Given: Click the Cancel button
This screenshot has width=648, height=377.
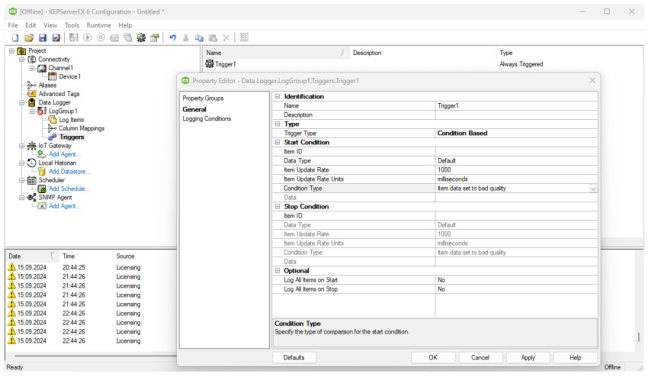Looking at the screenshot, I should click(480, 358).
